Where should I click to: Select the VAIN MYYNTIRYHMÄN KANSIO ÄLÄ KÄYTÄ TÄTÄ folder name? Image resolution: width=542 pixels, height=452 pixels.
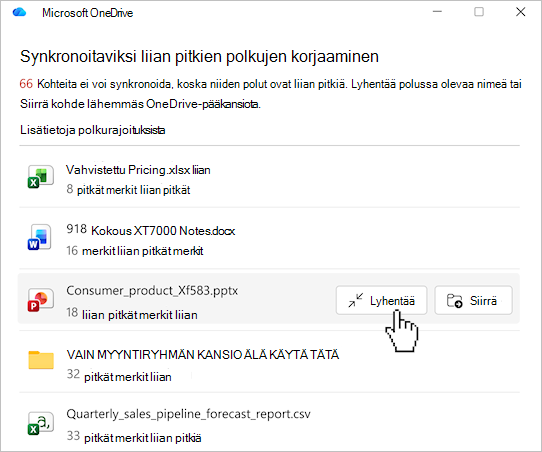point(203,355)
